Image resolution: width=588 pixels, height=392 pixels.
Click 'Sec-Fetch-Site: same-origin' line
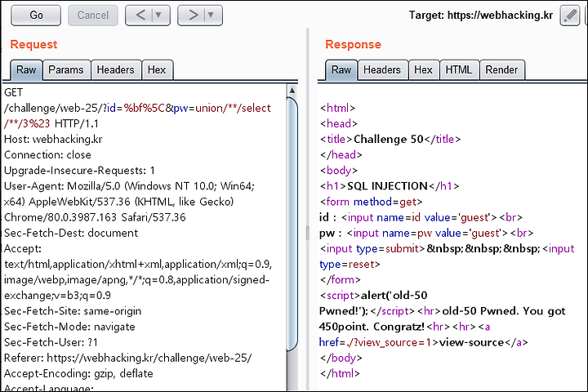[x=73, y=311]
